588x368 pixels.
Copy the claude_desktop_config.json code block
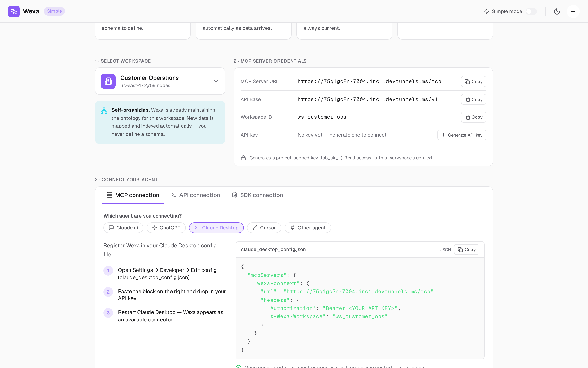pyautogui.click(x=467, y=249)
